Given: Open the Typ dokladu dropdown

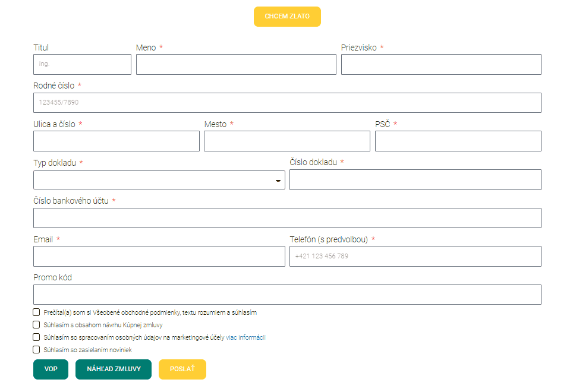Looking at the screenshot, I should tap(159, 179).
